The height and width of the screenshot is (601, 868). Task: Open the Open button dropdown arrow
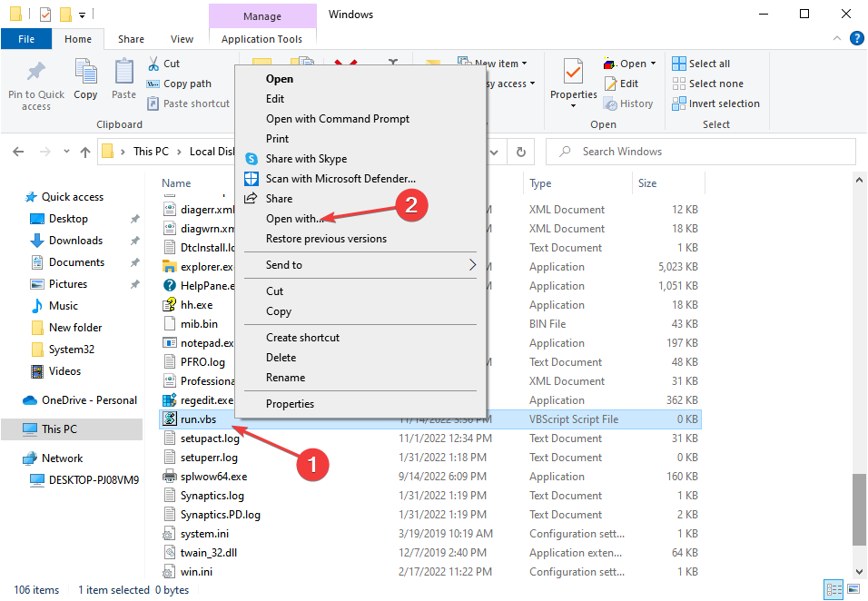point(653,63)
